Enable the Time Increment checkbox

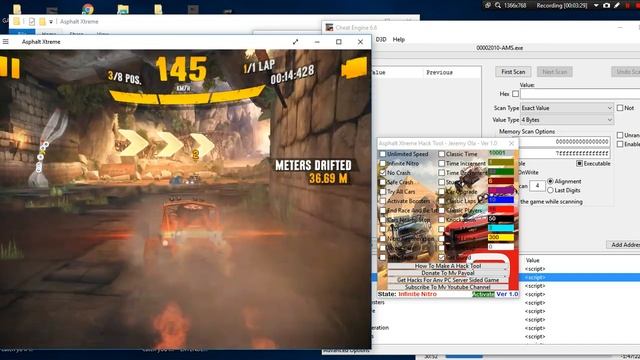pos(441,163)
